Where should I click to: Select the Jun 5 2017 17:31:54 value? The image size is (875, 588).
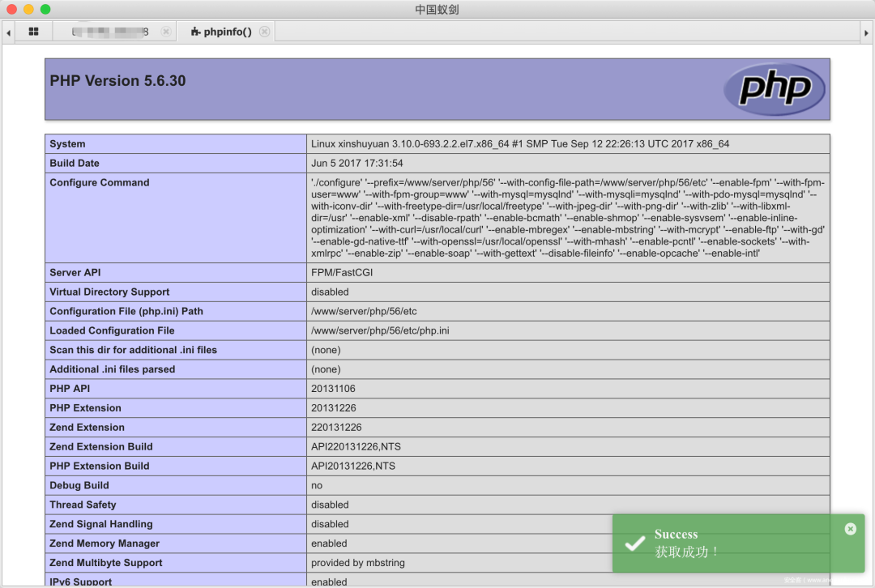(357, 164)
